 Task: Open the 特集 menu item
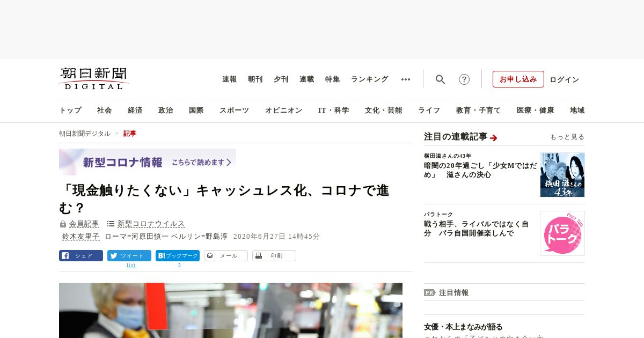[333, 79]
